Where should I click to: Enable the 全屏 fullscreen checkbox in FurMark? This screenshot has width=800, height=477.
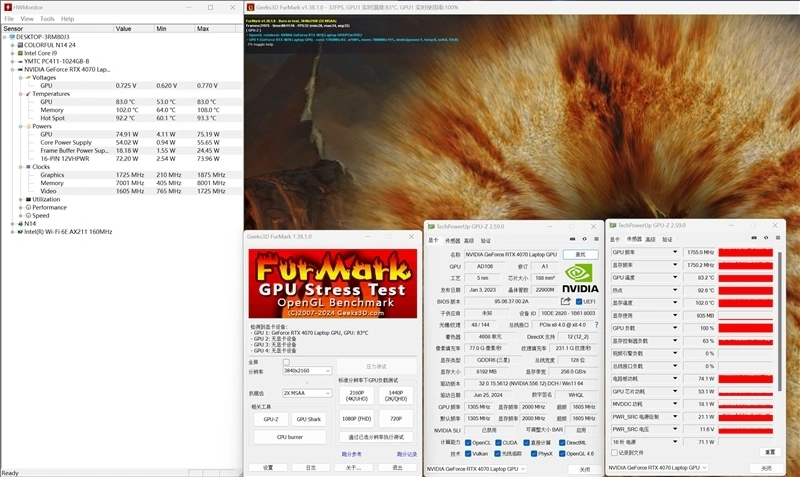(x=286, y=362)
